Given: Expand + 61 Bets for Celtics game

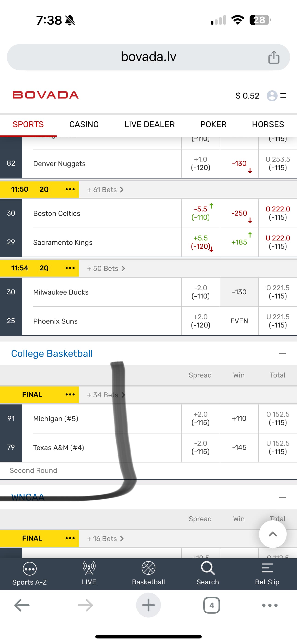Looking at the screenshot, I should [105, 190].
